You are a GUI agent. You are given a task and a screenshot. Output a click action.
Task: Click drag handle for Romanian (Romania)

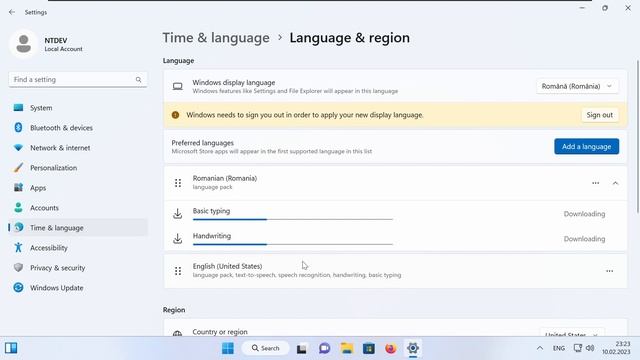(178, 183)
